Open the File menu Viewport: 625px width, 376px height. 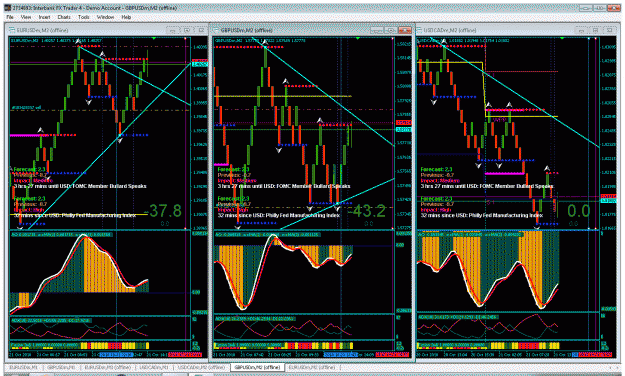[x=10, y=17]
